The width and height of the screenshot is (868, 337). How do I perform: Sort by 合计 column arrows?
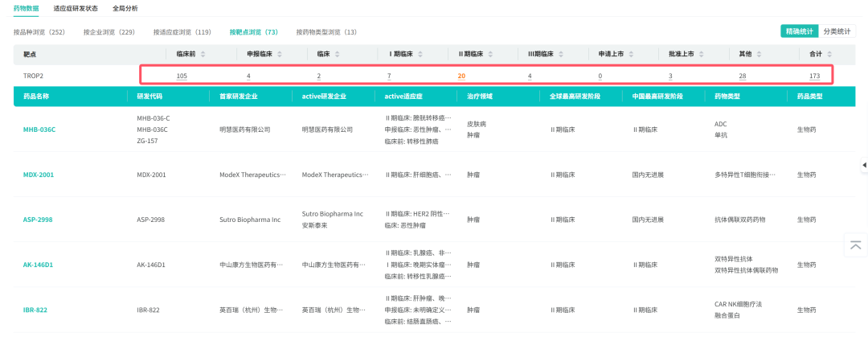point(829,55)
